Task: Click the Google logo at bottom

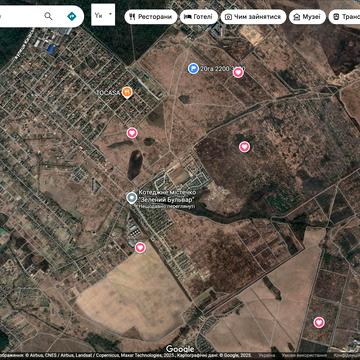Action: pos(180,349)
